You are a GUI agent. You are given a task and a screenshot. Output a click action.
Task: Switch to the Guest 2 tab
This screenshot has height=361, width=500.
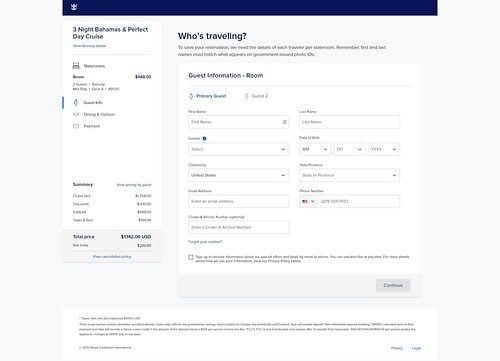click(x=256, y=96)
